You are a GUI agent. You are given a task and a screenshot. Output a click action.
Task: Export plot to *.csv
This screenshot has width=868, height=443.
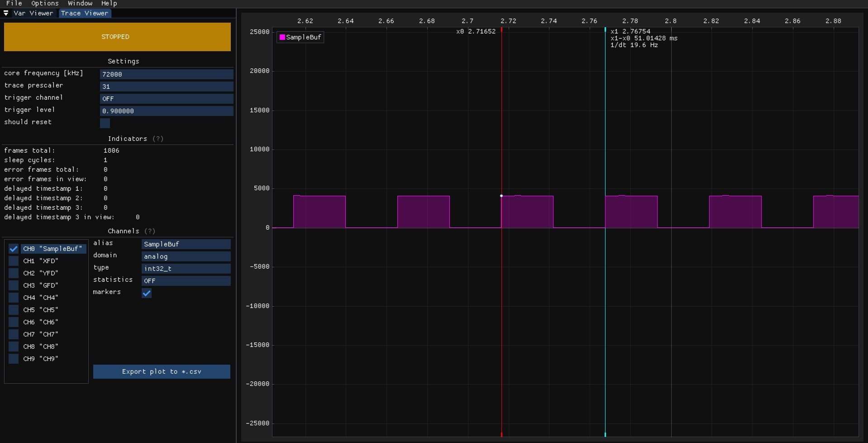pyautogui.click(x=162, y=371)
